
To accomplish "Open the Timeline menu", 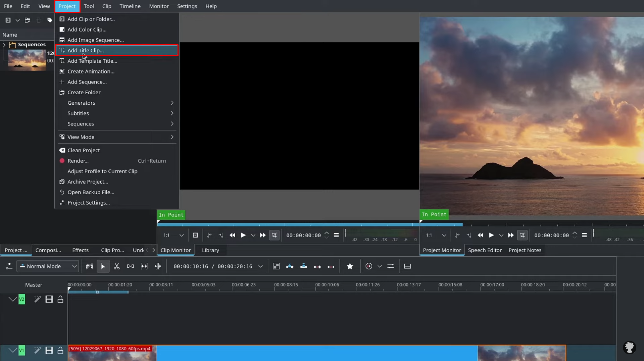I will coord(130,6).
